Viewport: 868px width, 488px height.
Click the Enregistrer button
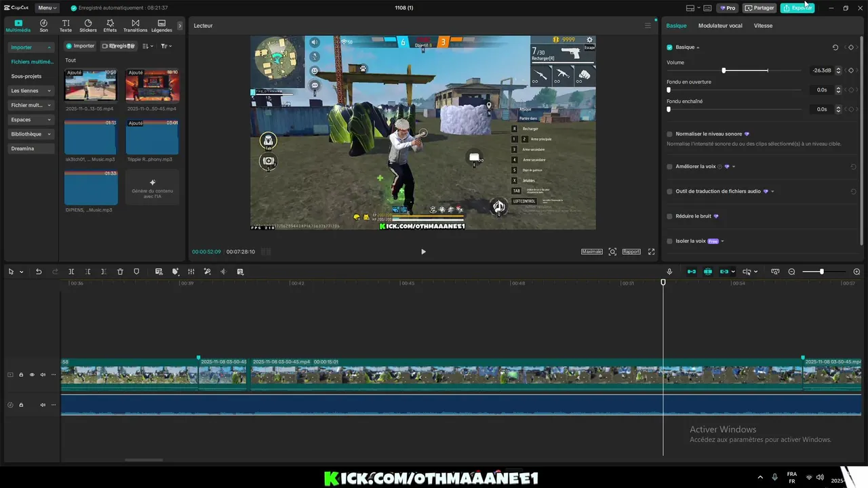pos(119,46)
